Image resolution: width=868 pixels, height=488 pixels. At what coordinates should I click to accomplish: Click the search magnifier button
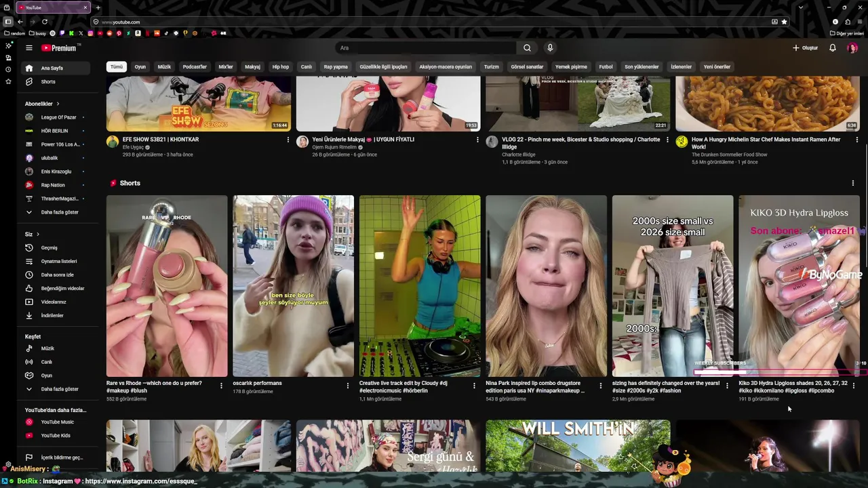527,48
